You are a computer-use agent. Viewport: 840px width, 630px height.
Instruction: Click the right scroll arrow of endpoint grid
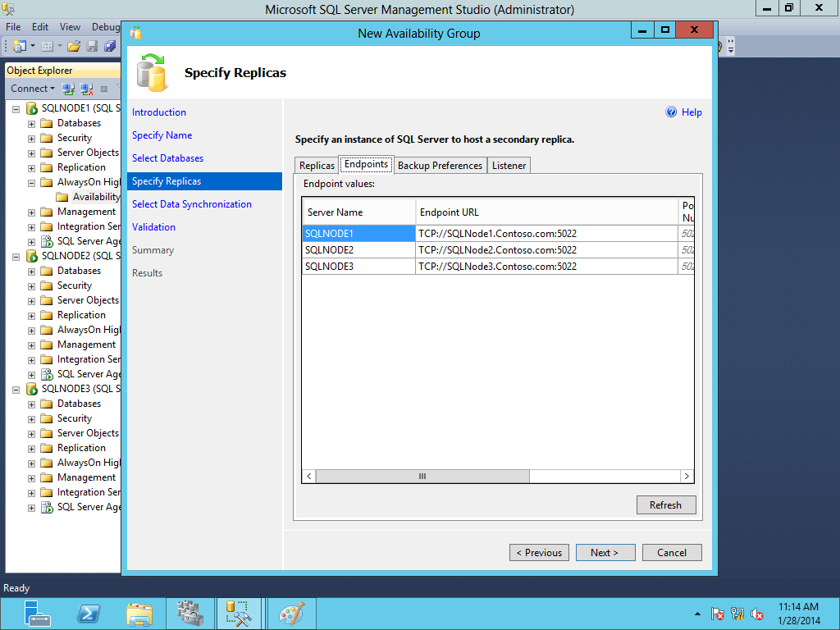687,476
